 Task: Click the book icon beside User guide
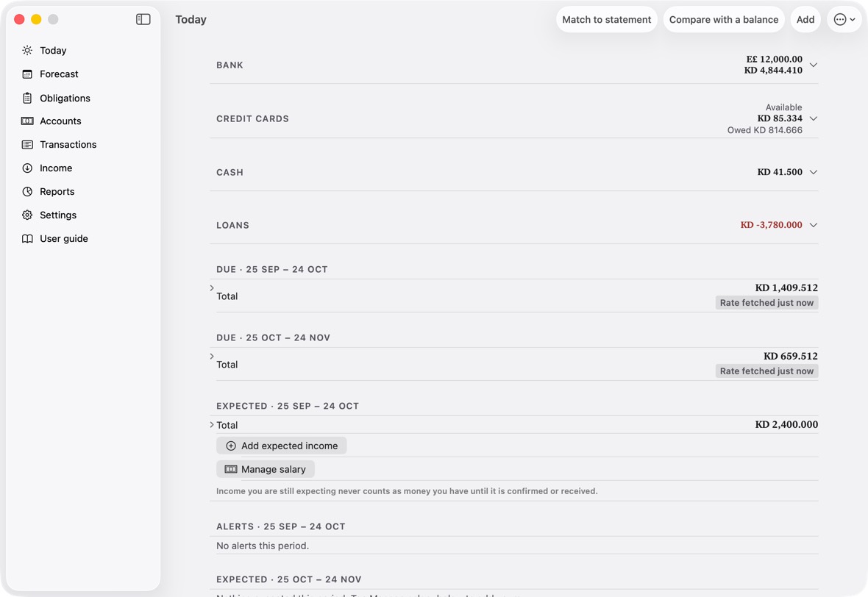point(27,238)
